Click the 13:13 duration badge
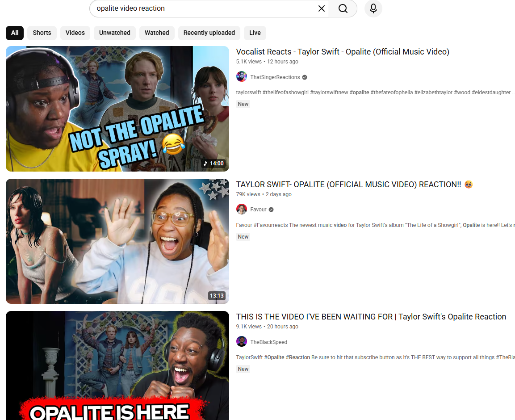 [x=217, y=296]
